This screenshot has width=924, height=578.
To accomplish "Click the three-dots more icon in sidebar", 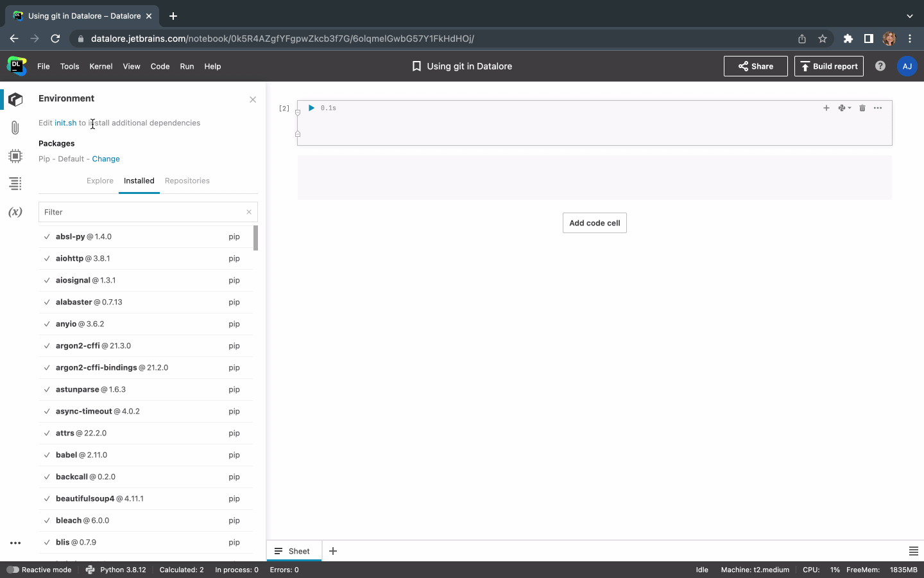I will tap(15, 543).
